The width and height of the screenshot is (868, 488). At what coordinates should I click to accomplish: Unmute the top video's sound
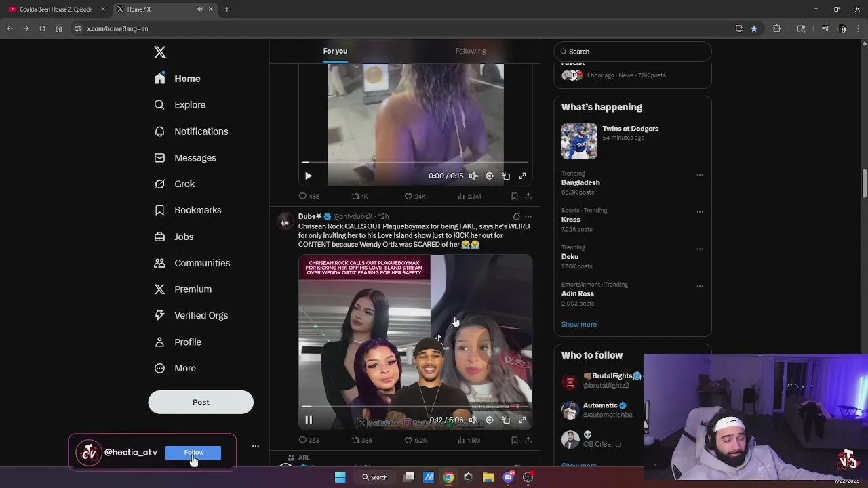[x=473, y=176]
